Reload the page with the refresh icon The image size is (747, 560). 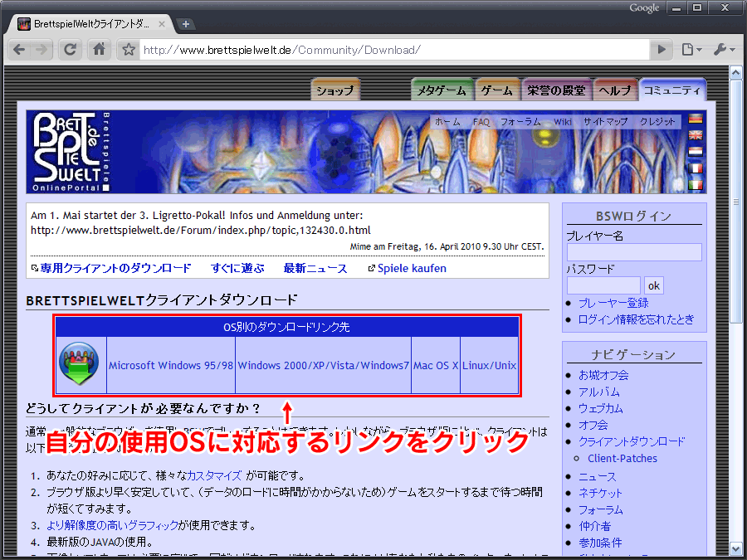click(70, 49)
